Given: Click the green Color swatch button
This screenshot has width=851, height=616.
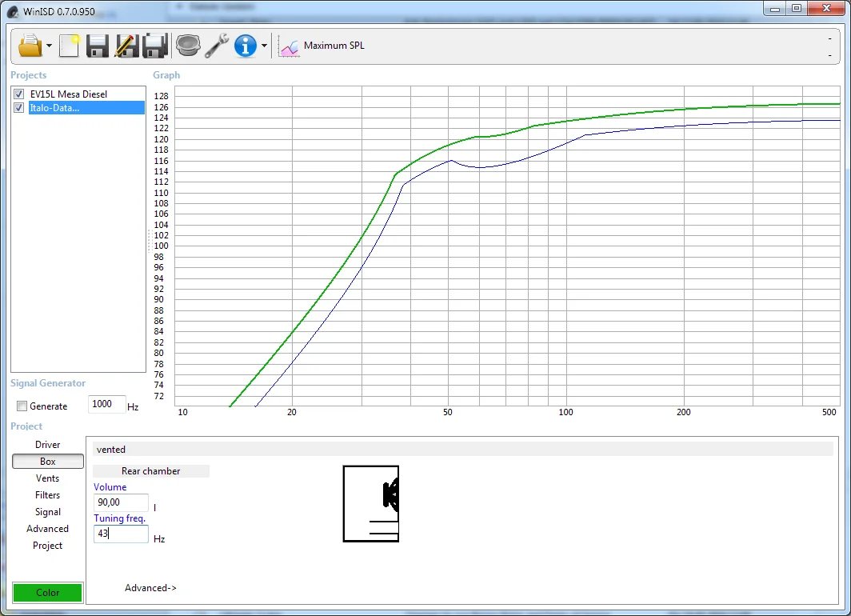Looking at the screenshot, I should coord(48,593).
